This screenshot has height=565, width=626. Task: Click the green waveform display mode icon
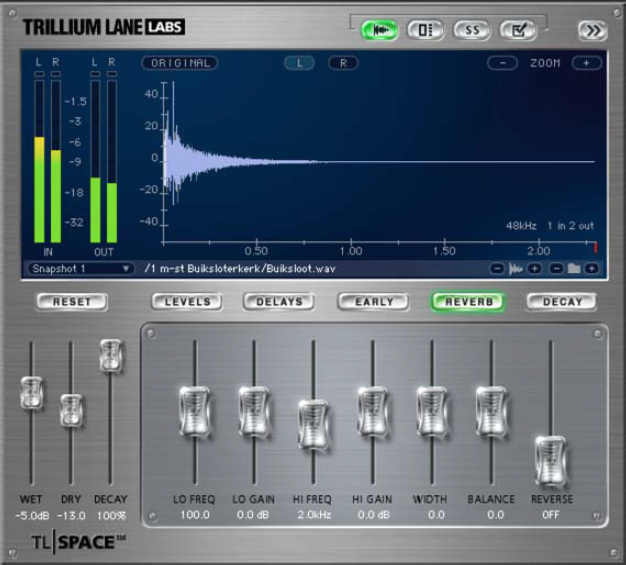379,30
